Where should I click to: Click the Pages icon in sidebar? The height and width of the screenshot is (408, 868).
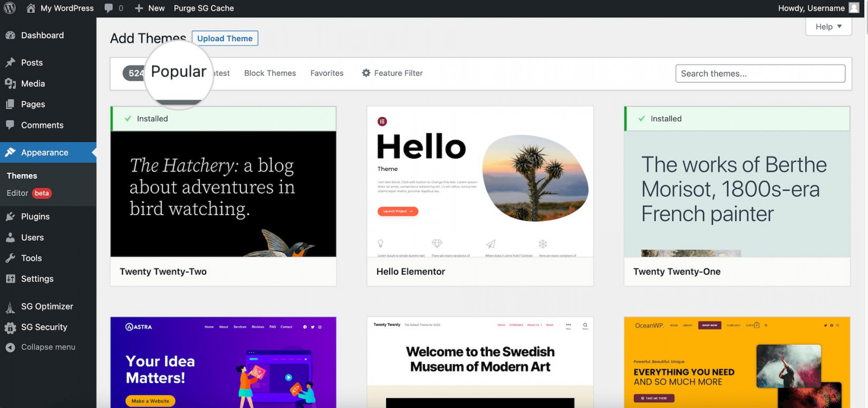[x=10, y=104]
